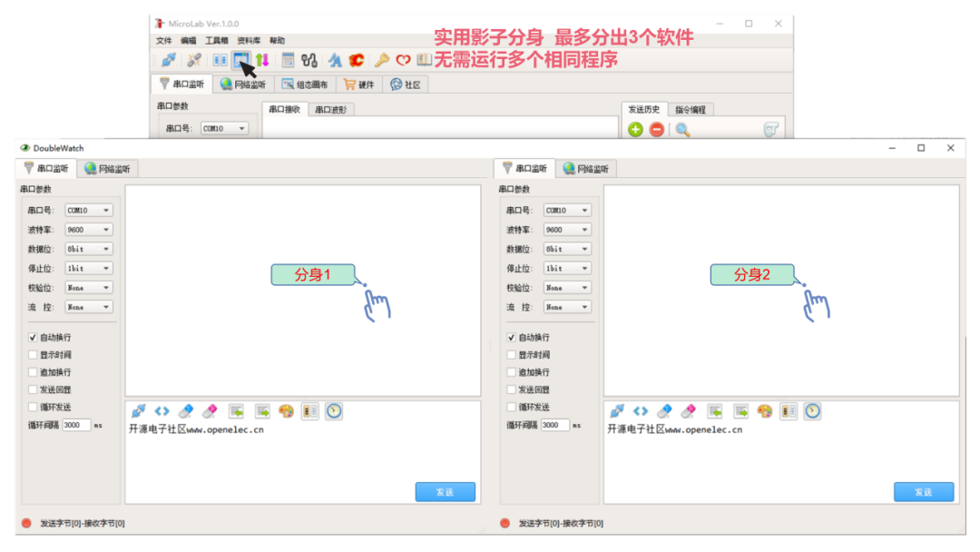
Task: Open 工具箱 menu in MicroLab
Action: click(x=217, y=41)
